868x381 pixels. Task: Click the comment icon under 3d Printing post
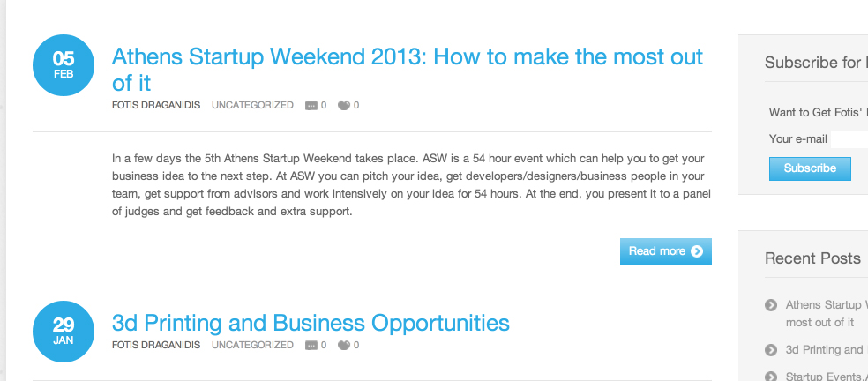(311, 346)
